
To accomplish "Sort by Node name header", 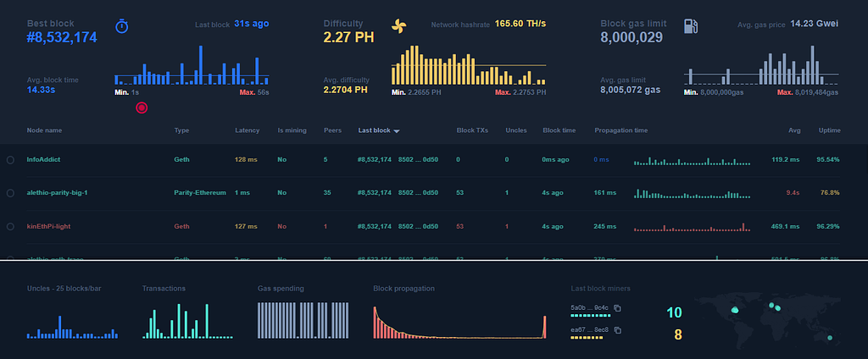I will (44, 130).
